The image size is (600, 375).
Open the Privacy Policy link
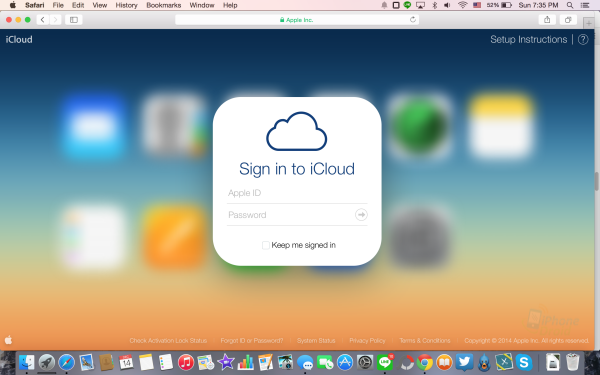[x=367, y=340]
